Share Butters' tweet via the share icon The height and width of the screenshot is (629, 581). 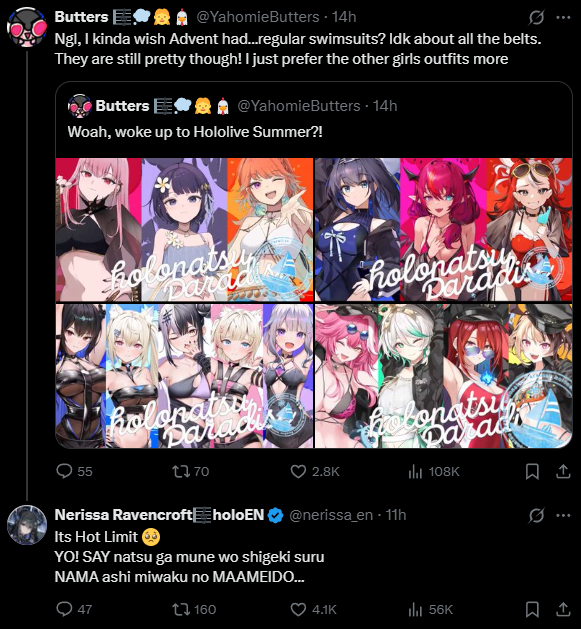[x=563, y=471]
